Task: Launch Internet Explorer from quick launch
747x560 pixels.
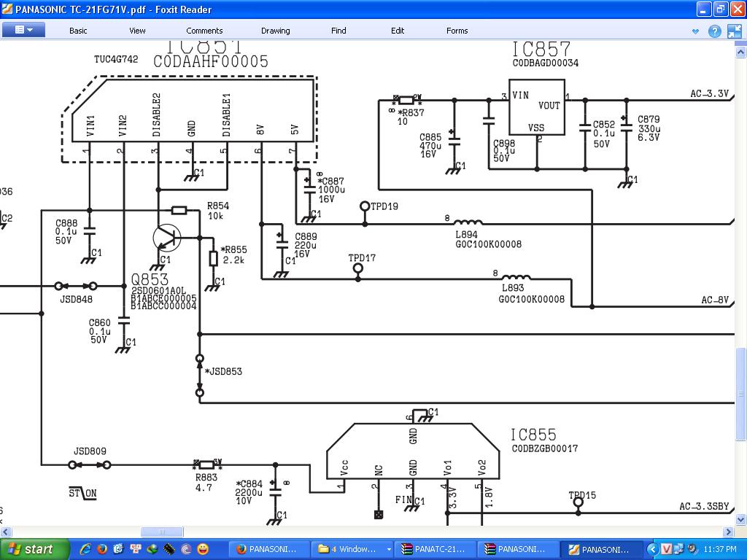Action: coord(85,549)
